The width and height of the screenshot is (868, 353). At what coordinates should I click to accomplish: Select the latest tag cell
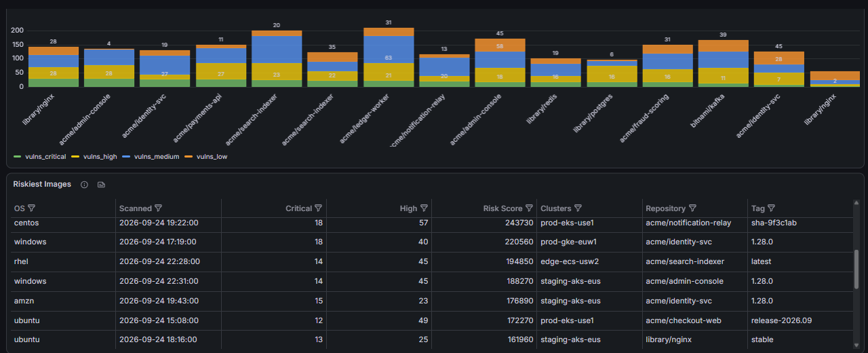point(800,261)
